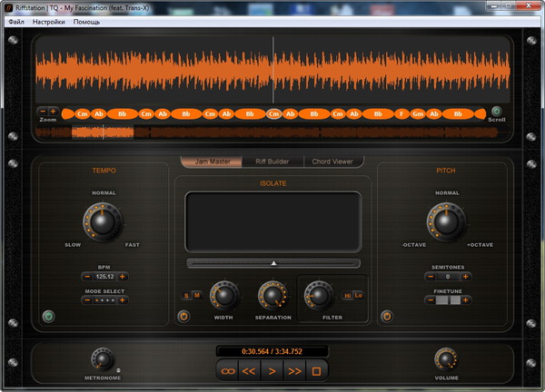This screenshot has height=392, width=545.
Task: Switch to the Jam Master tab
Action: pos(212,162)
